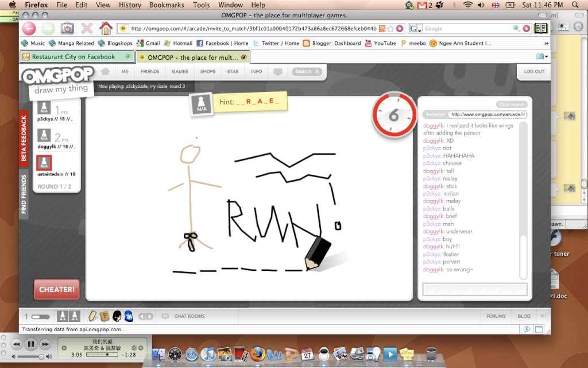Bookmark page with the star icon

coord(390,28)
